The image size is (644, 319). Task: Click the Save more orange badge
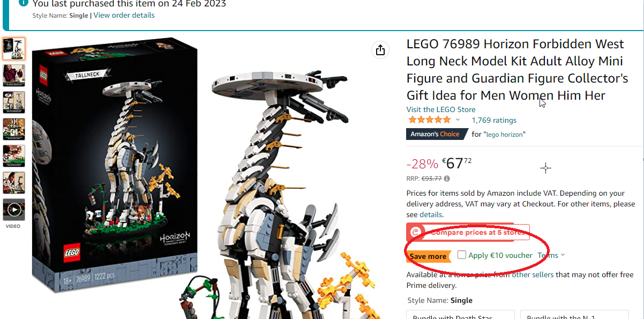pyautogui.click(x=428, y=256)
